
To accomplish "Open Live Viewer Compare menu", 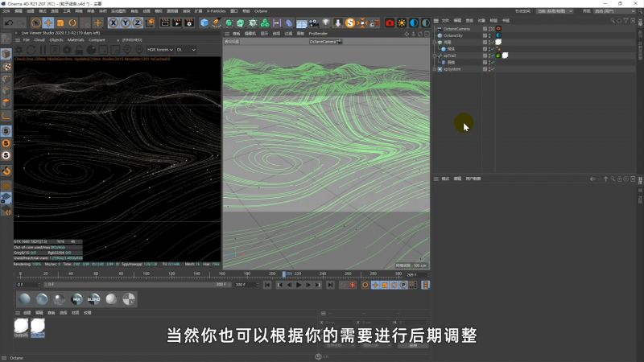I will (x=97, y=39).
